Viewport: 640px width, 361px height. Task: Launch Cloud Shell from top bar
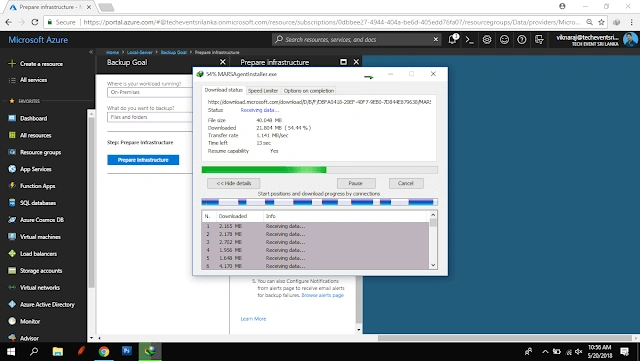coord(470,40)
